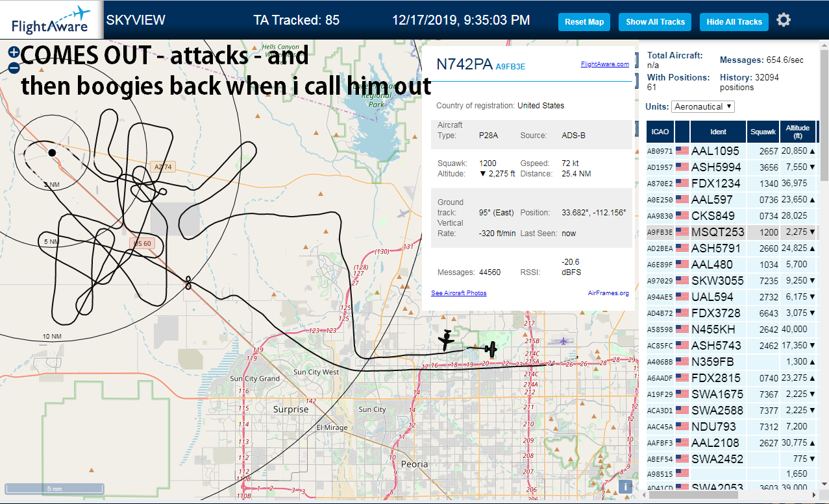
Task: Click the P28A aircraft type value
Action: [x=488, y=136]
